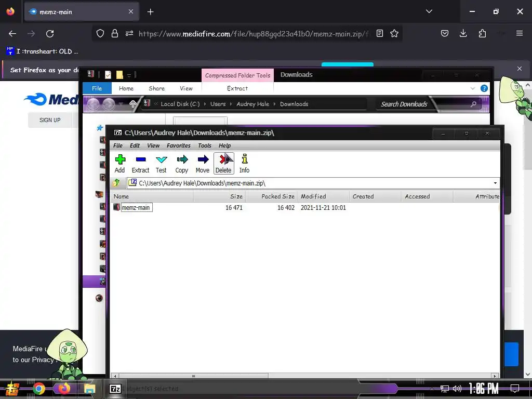Viewport: 532px width, 399px height.
Task: Sort by Accessed column header
Action: click(427, 196)
